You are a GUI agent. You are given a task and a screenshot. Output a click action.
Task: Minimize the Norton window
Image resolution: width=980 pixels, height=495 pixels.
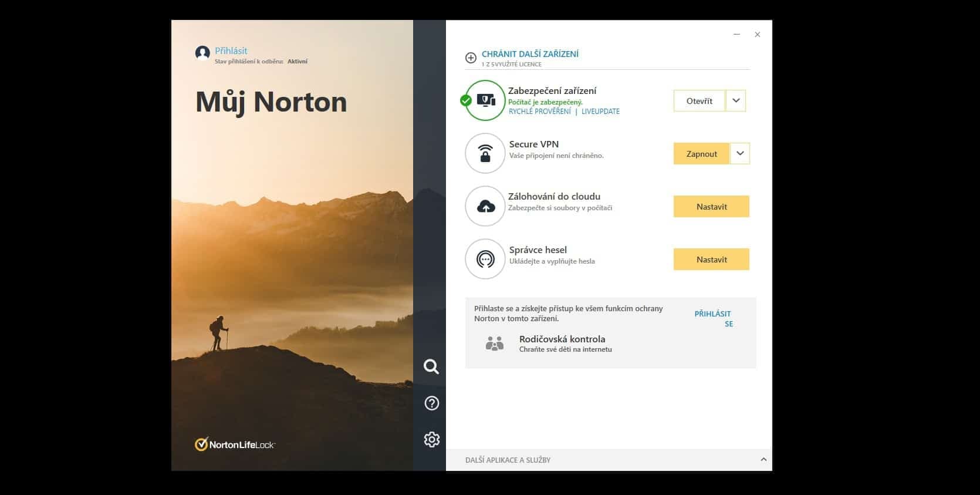click(737, 35)
